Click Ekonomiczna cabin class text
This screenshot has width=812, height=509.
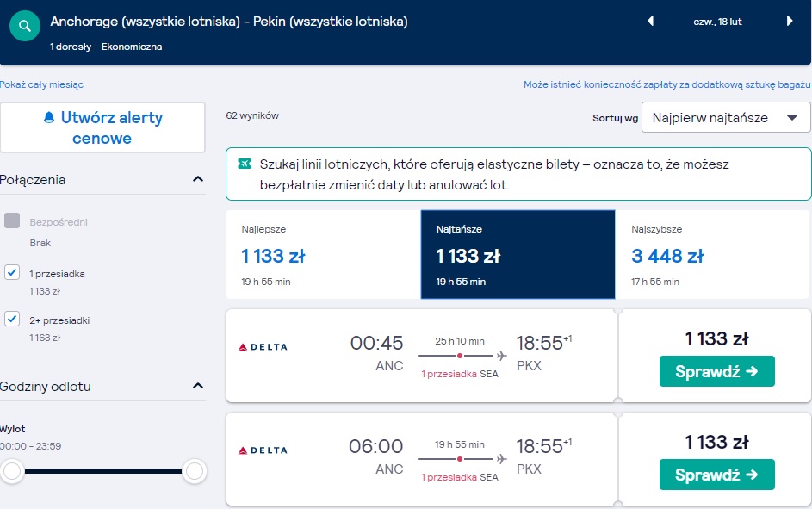132,47
